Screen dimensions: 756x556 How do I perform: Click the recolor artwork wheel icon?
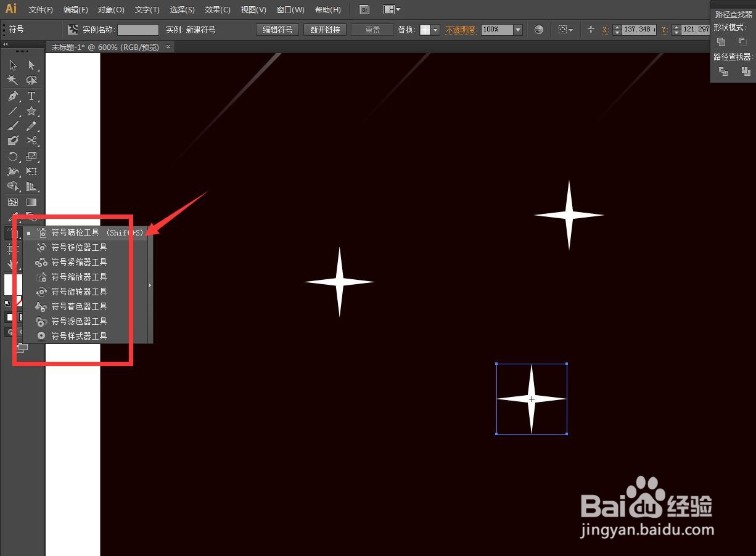[539, 30]
